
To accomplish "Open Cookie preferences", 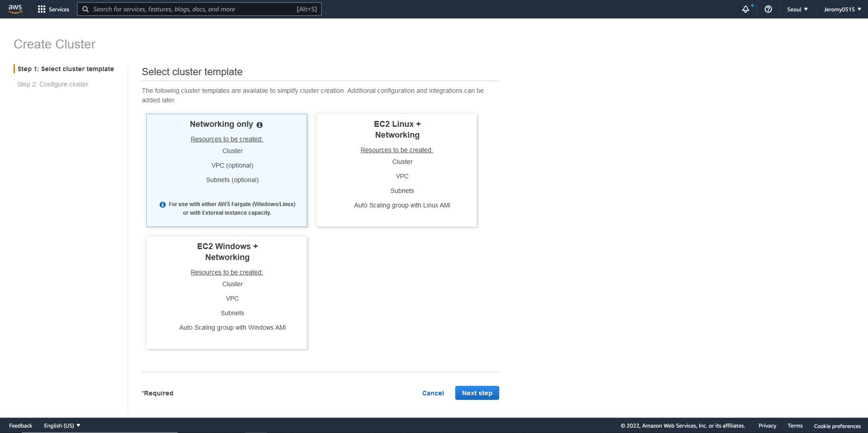I will point(837,426).
